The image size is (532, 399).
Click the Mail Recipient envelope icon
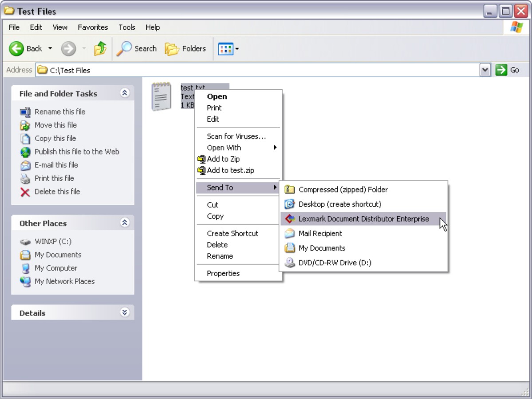coord(289,233)
